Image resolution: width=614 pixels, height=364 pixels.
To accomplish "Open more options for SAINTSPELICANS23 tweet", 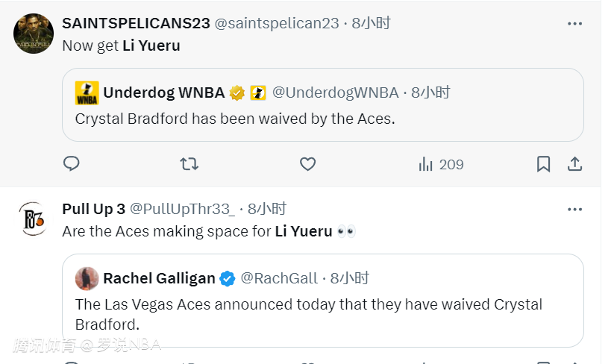I will pyautogui.click(x=574, y=24).
